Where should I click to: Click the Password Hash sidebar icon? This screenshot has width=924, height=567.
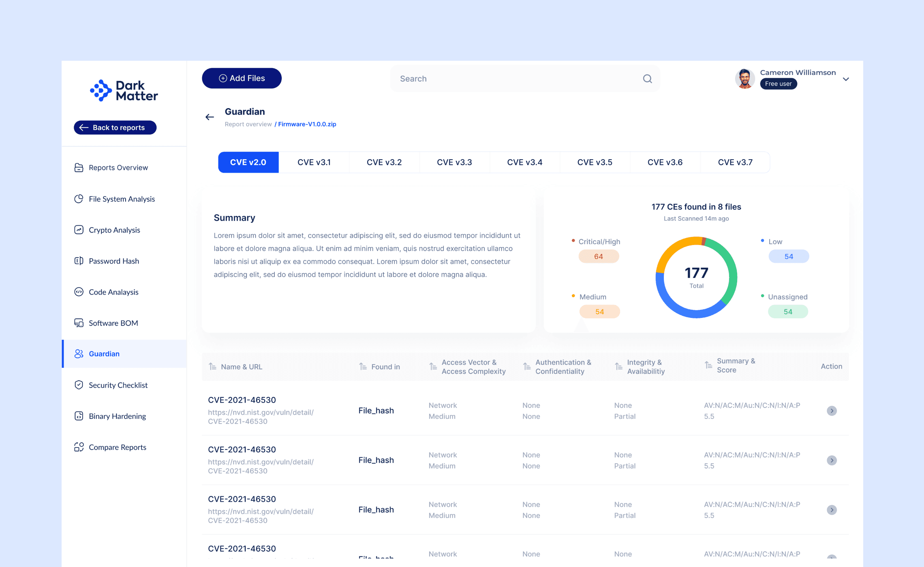coord(79,261)
